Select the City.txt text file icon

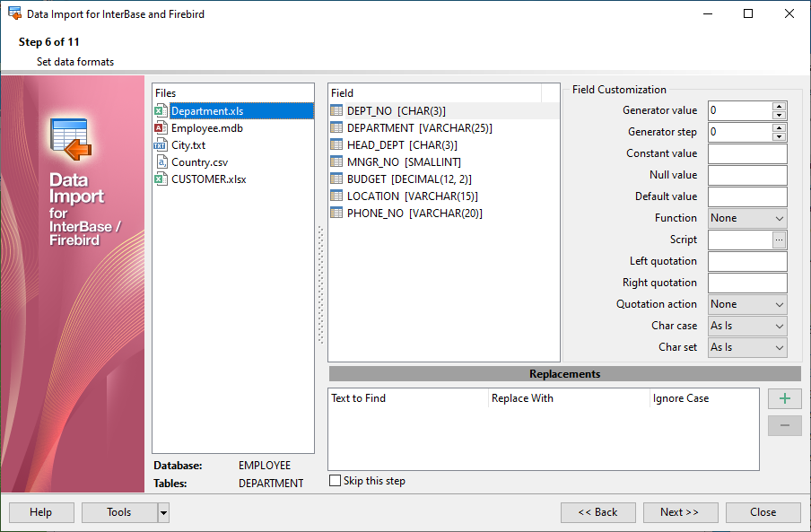(x=161, y=145)
